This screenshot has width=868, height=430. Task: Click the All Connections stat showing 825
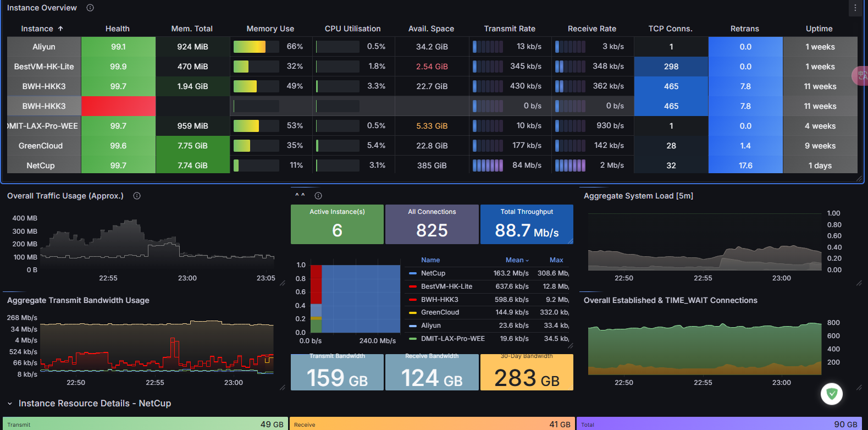pos(432,224)
